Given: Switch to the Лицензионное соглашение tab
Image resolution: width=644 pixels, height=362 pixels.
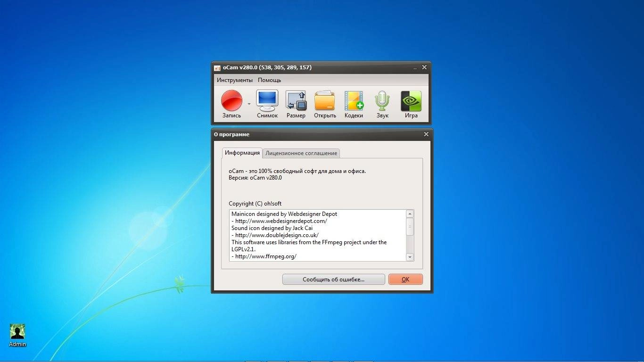Looking at the screenshot, I should (x=301, y=153).
